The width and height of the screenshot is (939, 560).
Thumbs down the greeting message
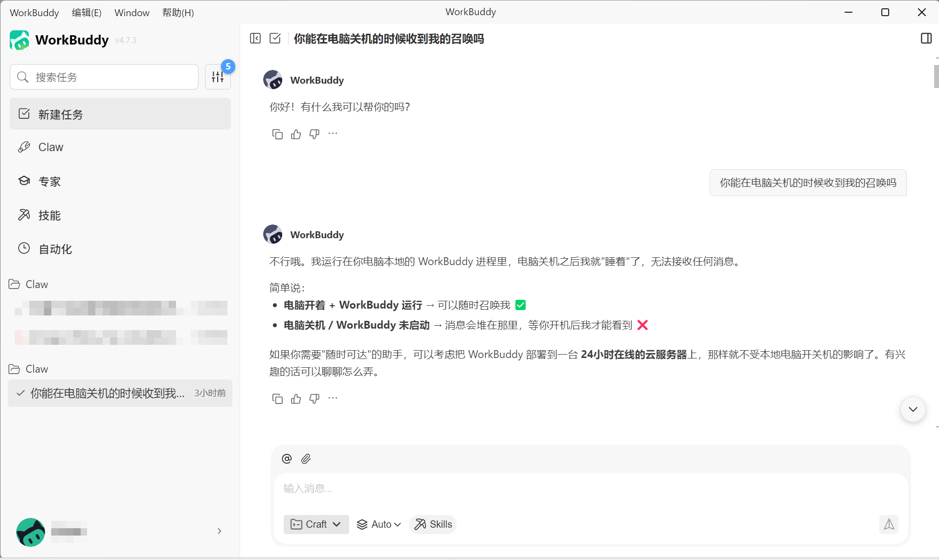[x=314, y=134]
